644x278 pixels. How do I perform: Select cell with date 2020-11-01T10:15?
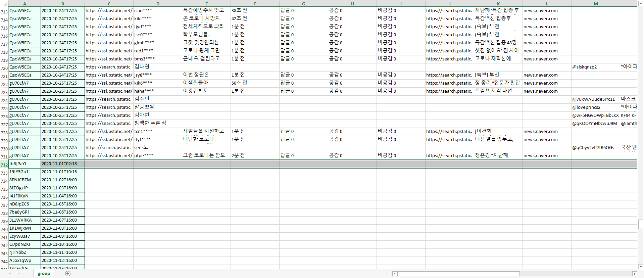(62, 172)
